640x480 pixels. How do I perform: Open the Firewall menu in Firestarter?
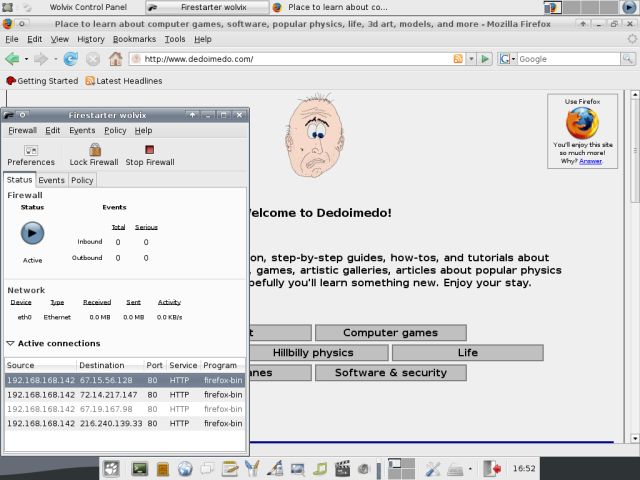click(22, 130)
